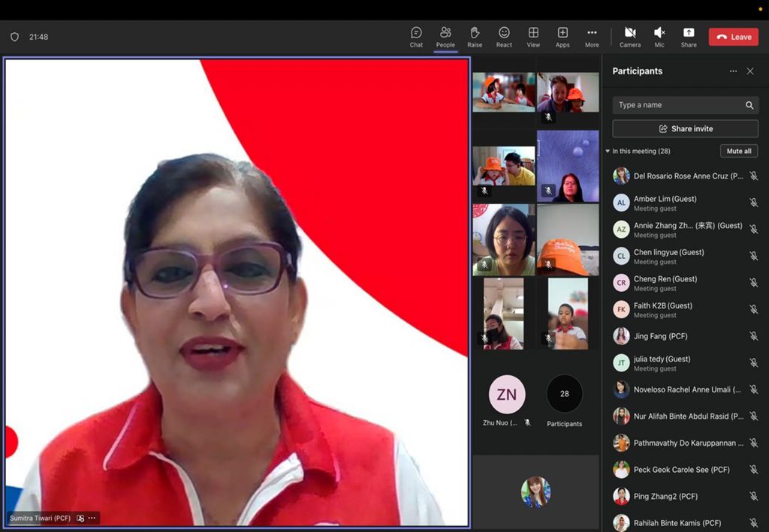Click the FK avatar of Faith K2B

point(621,310)
